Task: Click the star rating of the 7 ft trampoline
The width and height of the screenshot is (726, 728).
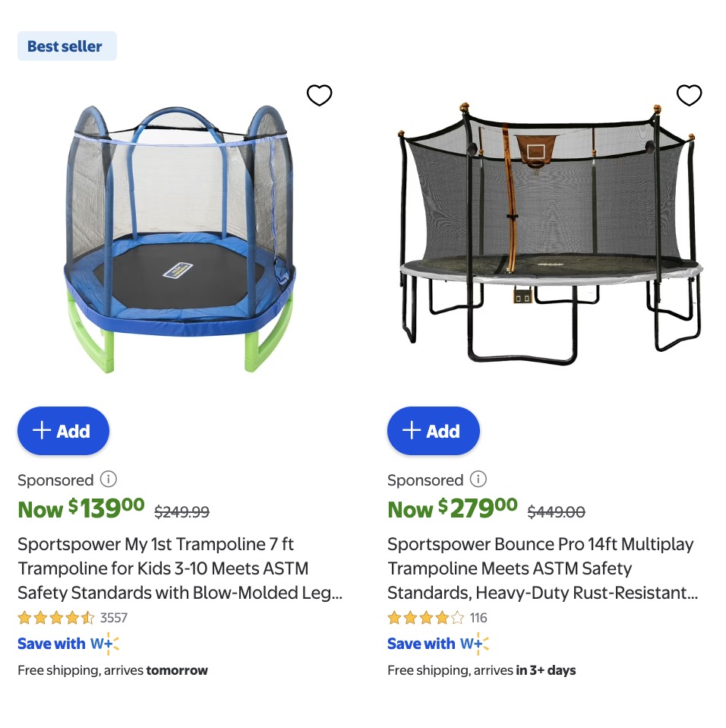Action: [56, 618]
